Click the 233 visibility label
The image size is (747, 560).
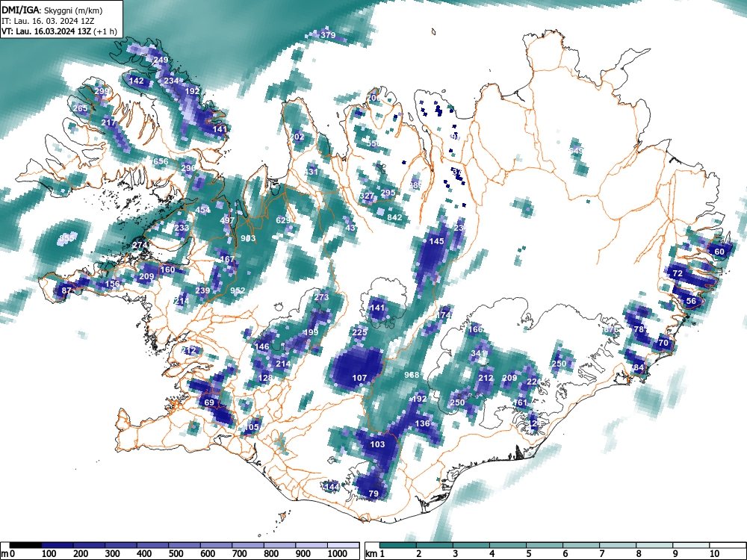point(182,228)
